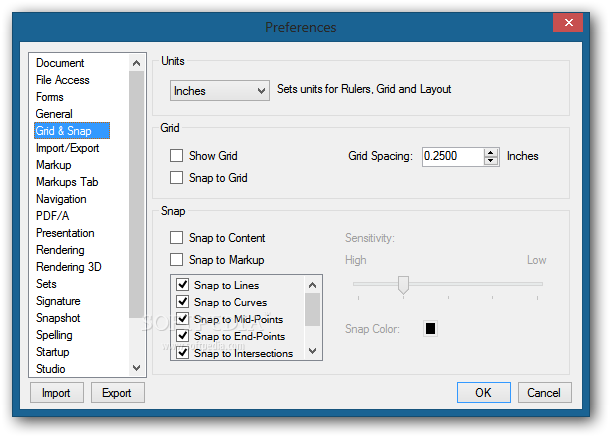This screenshot has width=610, height=437.
Task: Open Snapshot preferences category
Action: tap(58, 318)
